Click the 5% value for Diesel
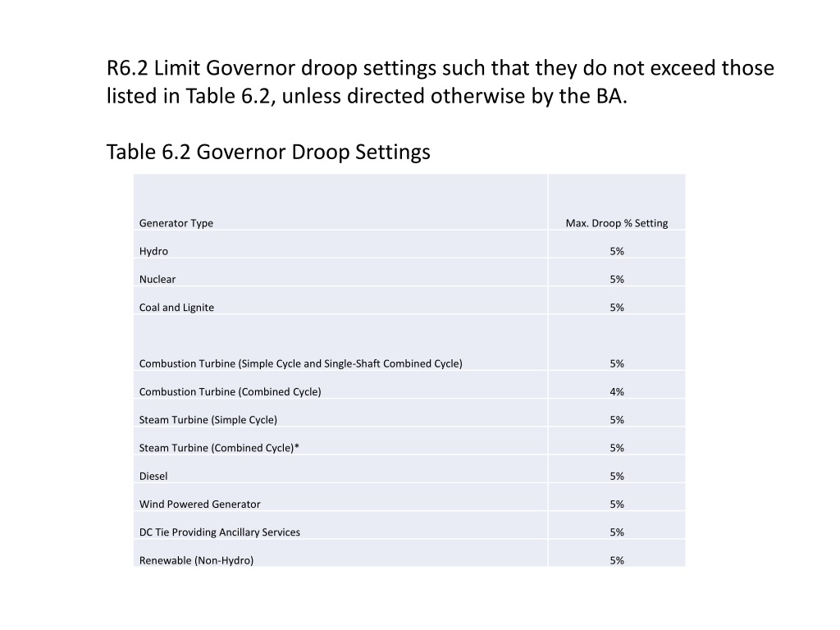The height and width of the screenshot is (630, 840). [617, 476]
